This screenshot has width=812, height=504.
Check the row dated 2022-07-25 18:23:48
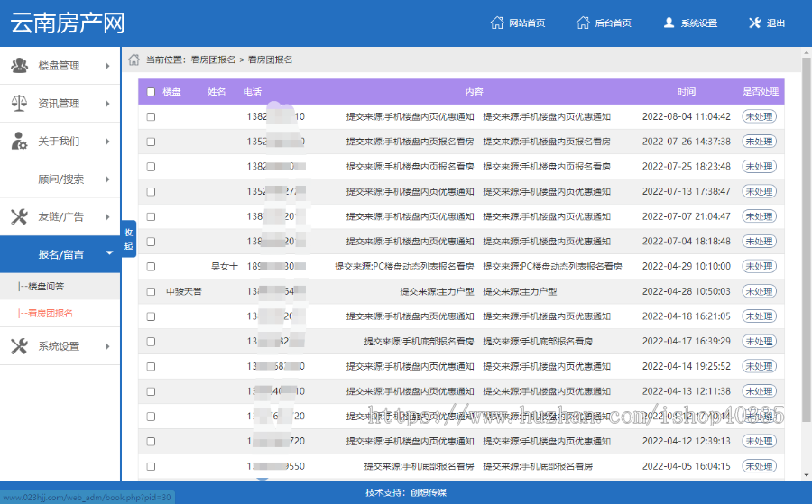tap(151, 167)
